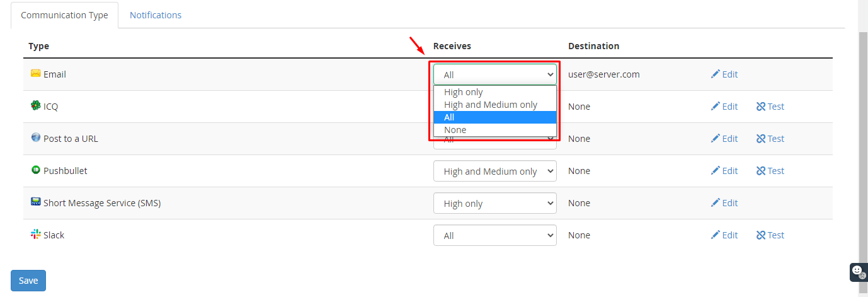Click the Pushbullet green icon
The width and height of the screenshot is (868, 297).
pyautogui.click(x=36, y=170)
